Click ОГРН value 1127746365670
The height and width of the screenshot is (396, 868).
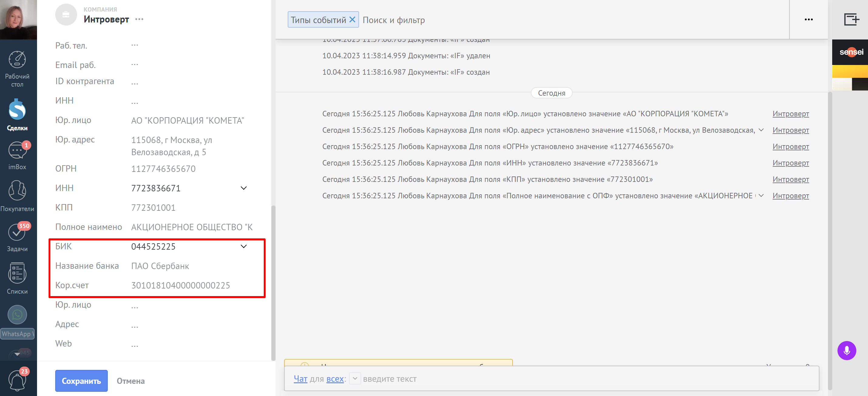(x=163, y=169)
